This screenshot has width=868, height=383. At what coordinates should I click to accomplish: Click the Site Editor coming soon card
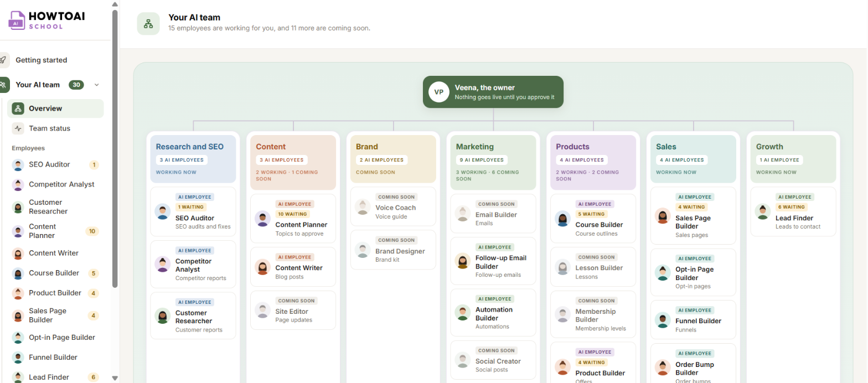pyautogui.click(x=293, y=310)
